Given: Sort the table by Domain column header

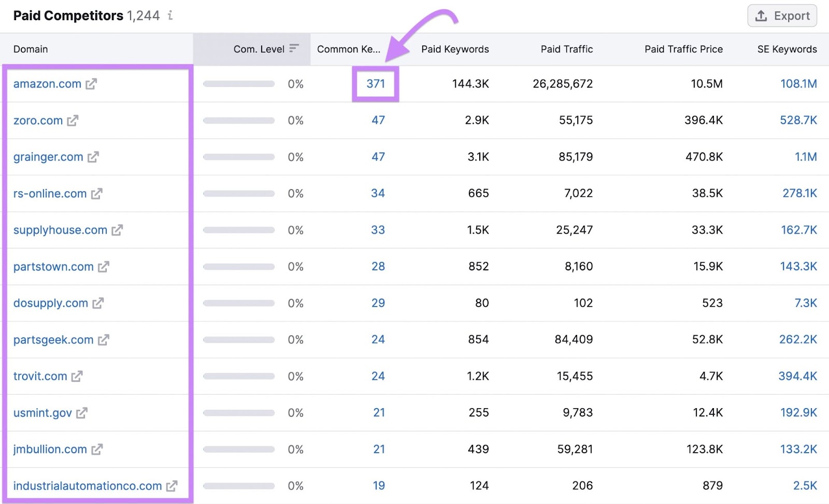Looking at the screenshot, I should 31,49.
